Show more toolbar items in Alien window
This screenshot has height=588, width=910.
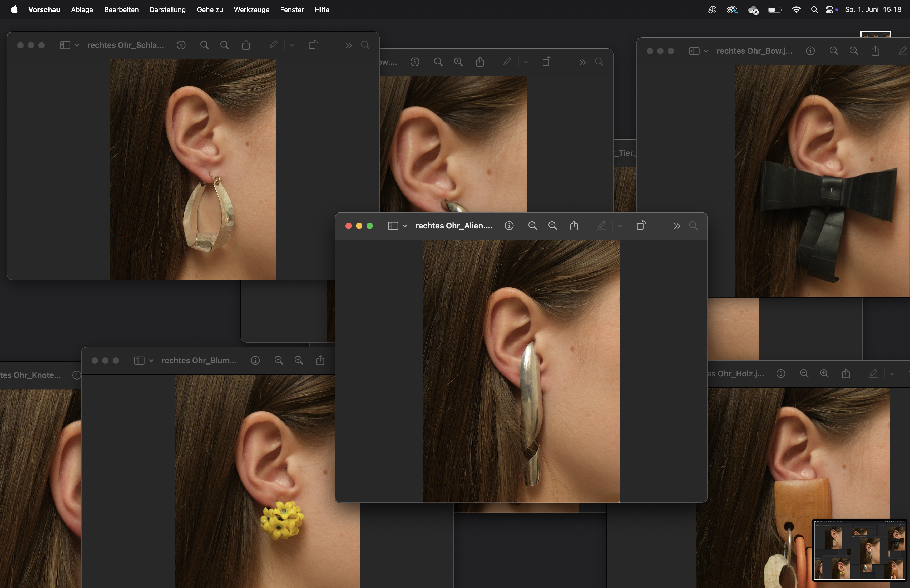676,226
